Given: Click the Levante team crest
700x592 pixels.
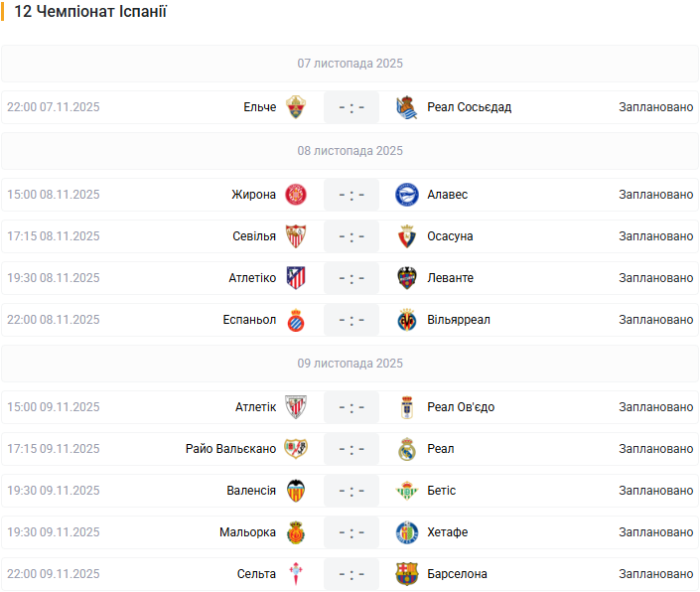Looking at the screenshot, I should pyautogui.click(x=407, y=278).
